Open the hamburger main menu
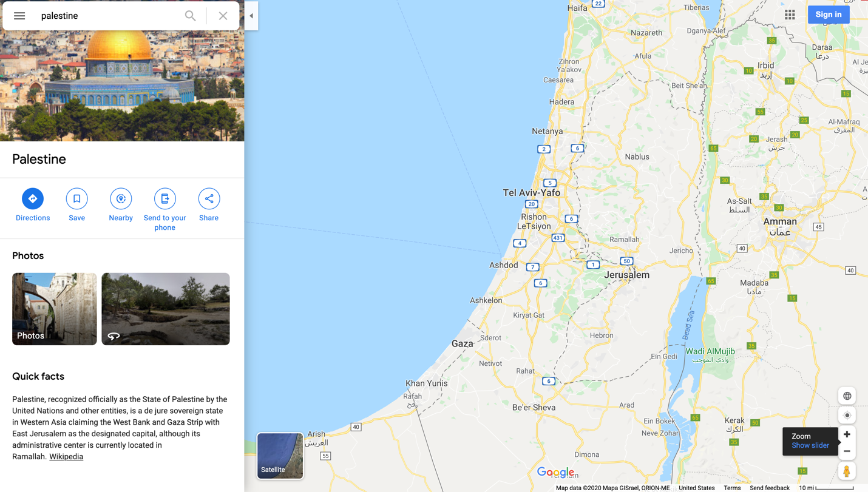 pos(19,16)
